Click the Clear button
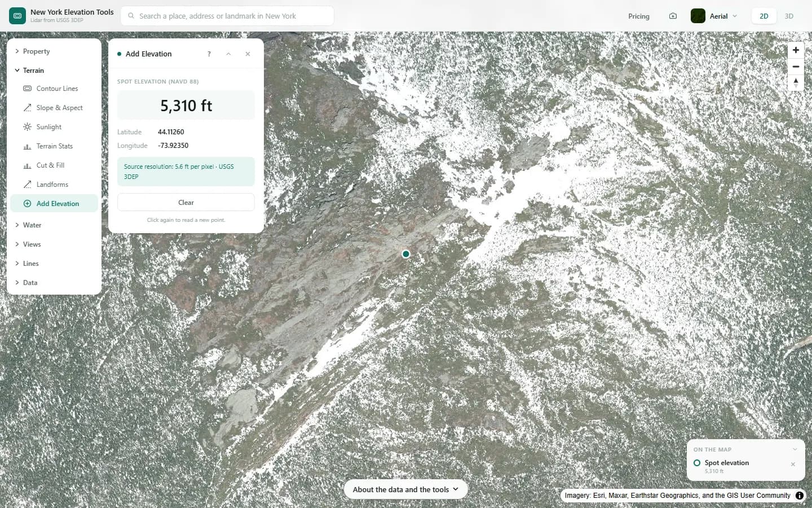Image resolution: width=812 pixels, height=508 pixels. pos(186,203)
